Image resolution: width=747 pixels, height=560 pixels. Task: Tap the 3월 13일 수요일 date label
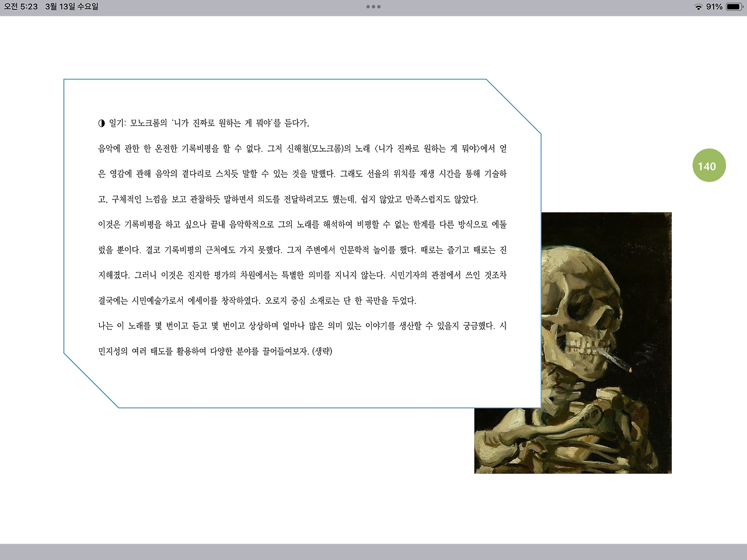pos(72,6)
